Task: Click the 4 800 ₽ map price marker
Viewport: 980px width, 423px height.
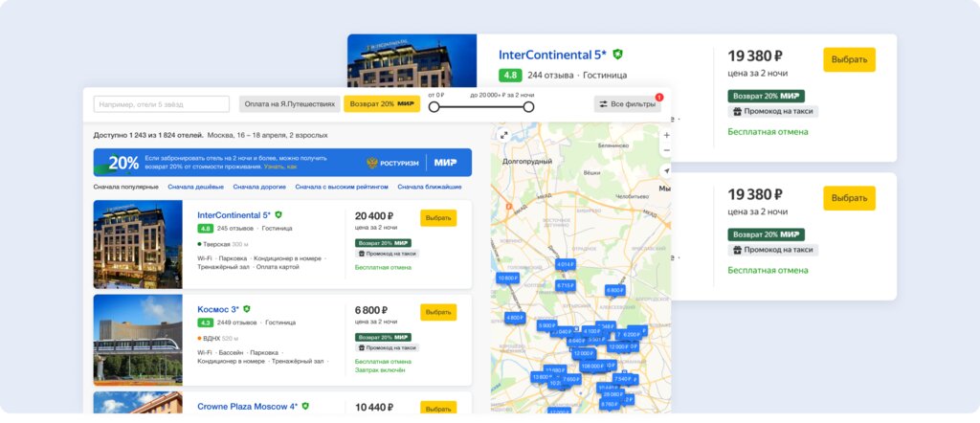Action: pos(515,318)
